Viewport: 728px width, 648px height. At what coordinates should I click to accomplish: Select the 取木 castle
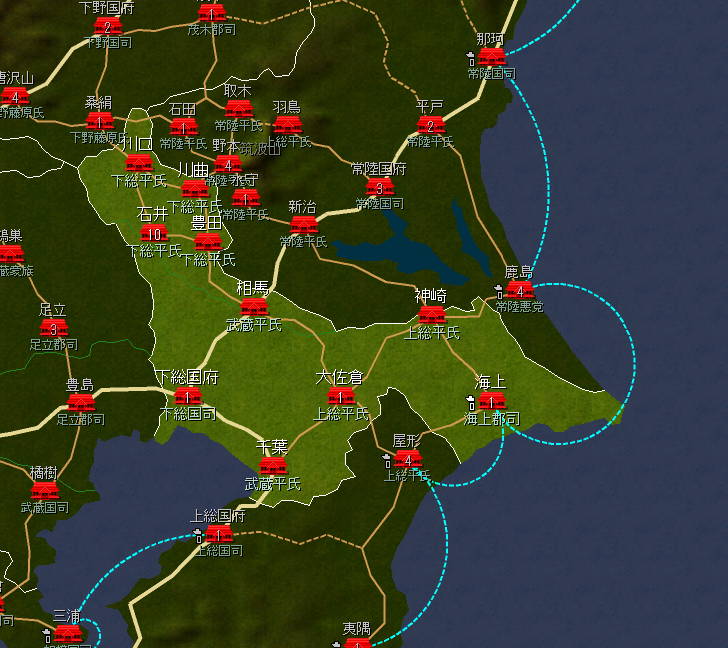tap(239, 110)
